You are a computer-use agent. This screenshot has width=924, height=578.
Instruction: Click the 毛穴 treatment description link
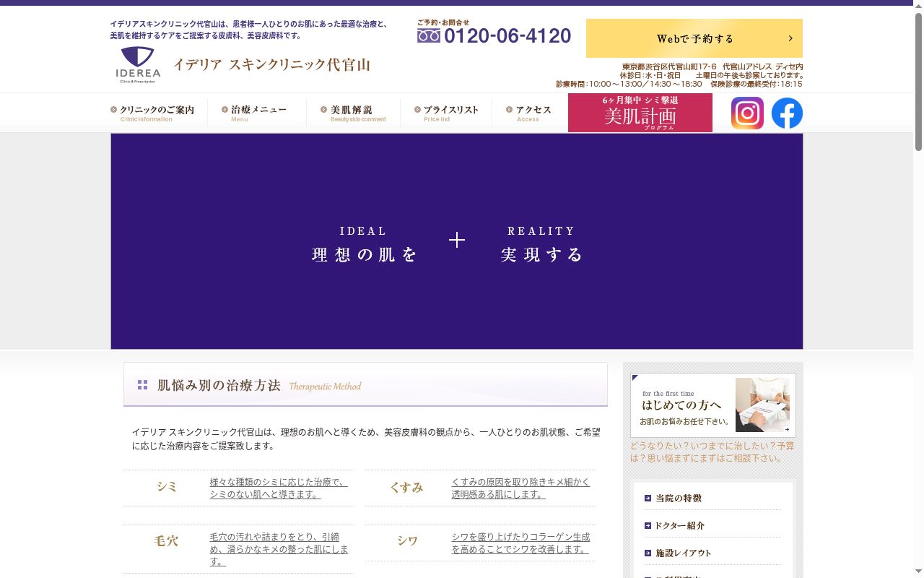pyautogui.click(x=279, y=549)
